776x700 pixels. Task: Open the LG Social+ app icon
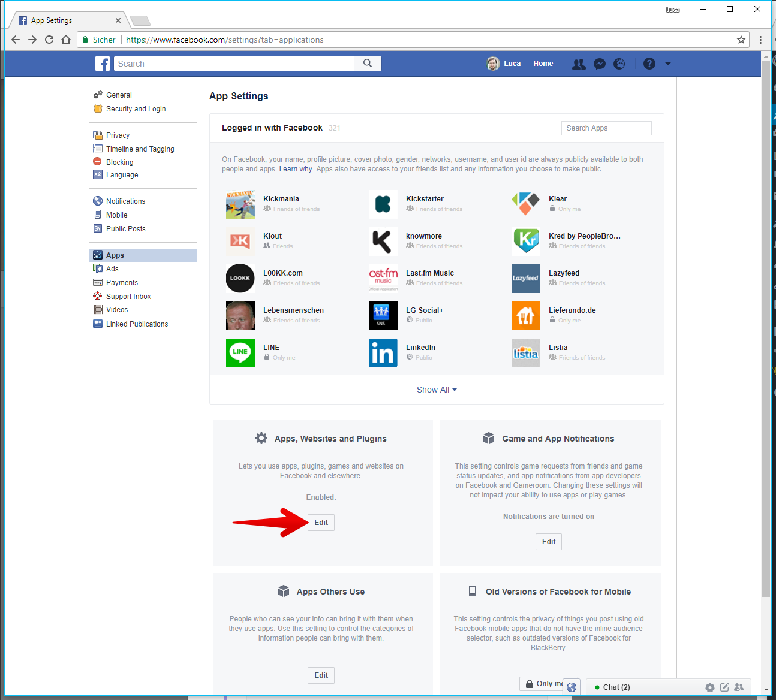click(383, 316)
